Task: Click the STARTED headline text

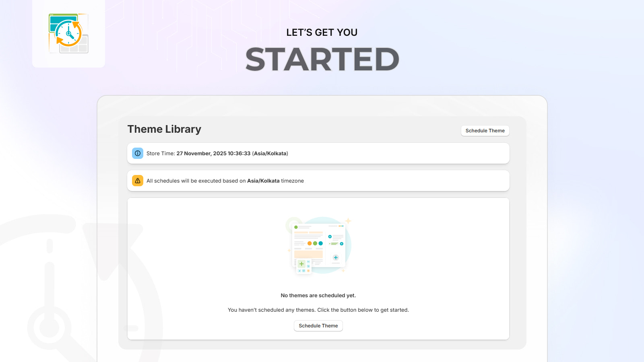Action: (x=322, y=59)
